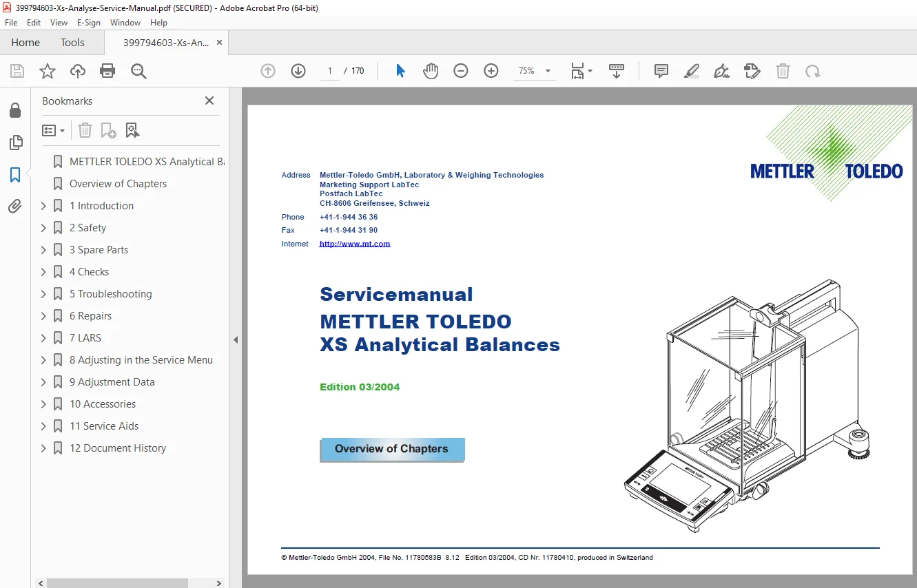
Task: Open the find text magnifier tool
Action: [138, 71]
